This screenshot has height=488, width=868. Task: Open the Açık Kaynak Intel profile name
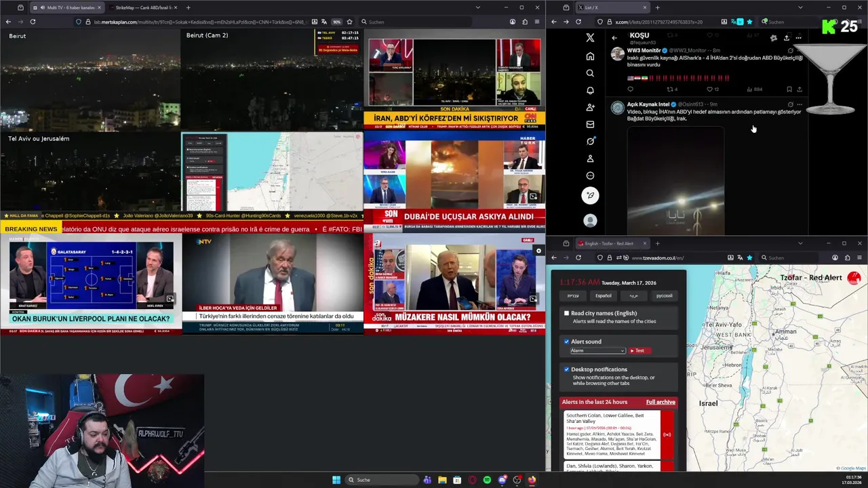click(648, 104)
